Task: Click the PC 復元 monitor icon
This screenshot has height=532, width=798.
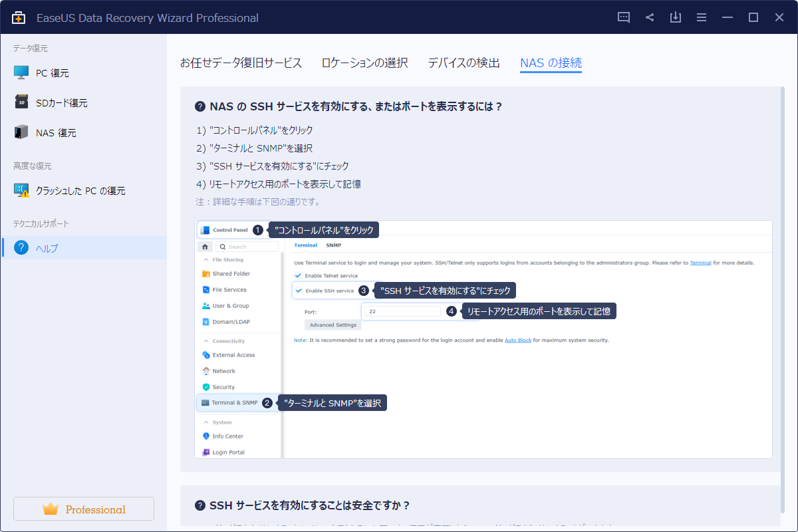Action: [21, 72]
